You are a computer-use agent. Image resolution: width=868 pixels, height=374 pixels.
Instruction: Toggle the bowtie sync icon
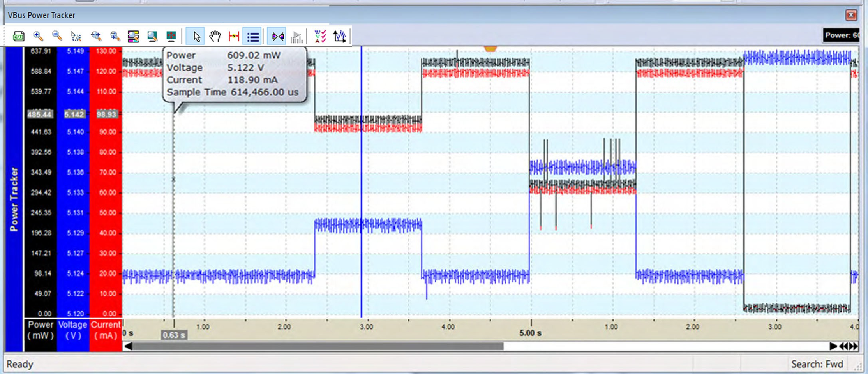277,37
